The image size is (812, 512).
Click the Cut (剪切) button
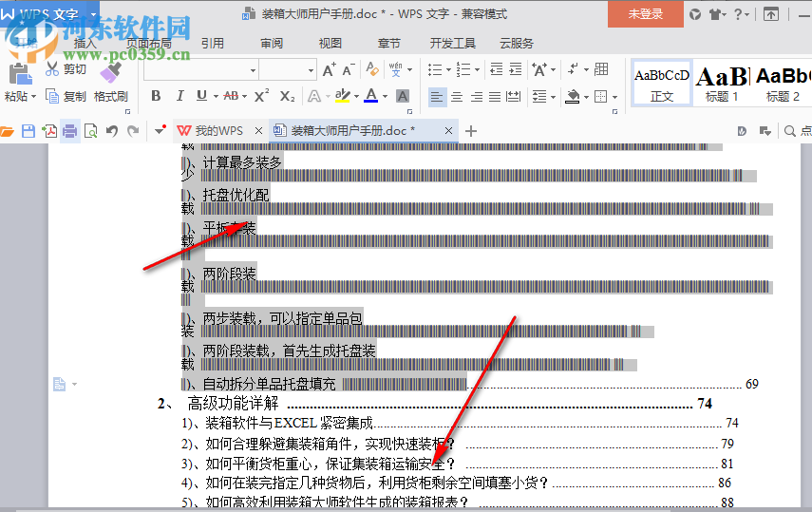66,69
